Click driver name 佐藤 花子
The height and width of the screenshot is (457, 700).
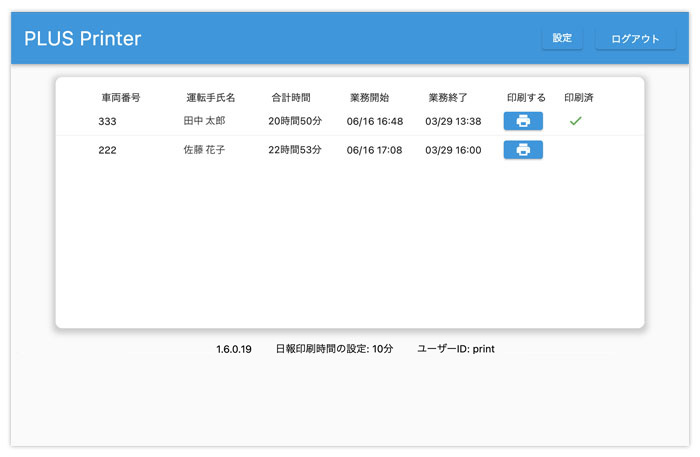(204, 150)
